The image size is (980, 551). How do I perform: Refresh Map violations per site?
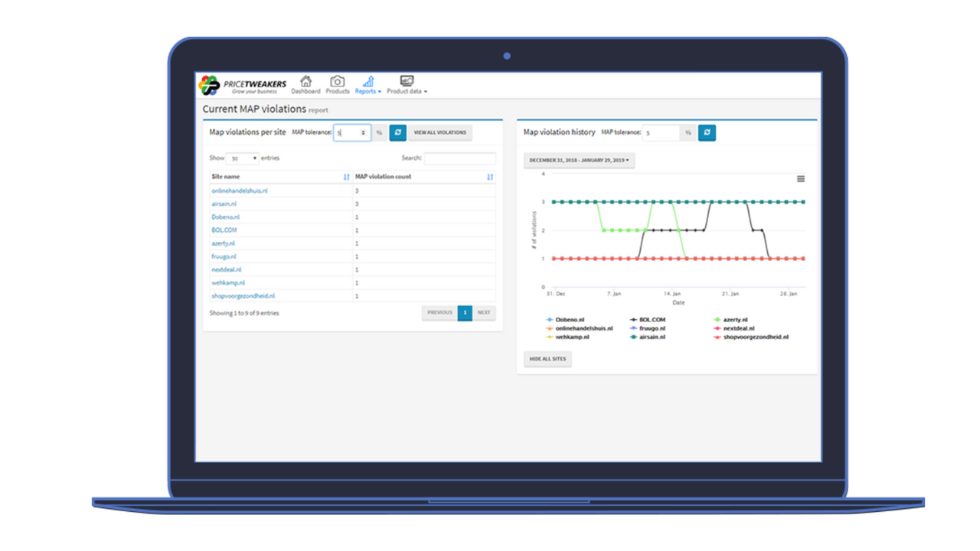(x=397, y=132)
